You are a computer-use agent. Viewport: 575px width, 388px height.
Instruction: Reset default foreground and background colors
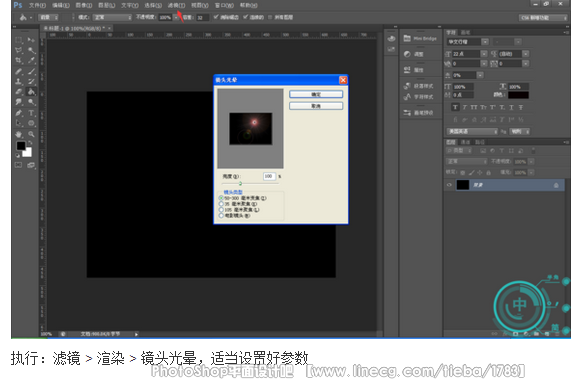17,155
